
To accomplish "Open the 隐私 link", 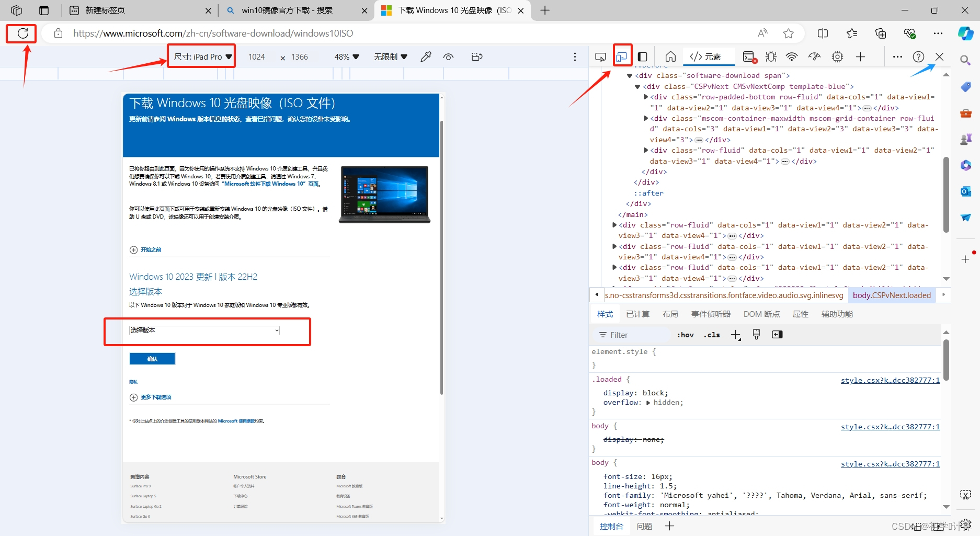I will [x=133, y=382].
